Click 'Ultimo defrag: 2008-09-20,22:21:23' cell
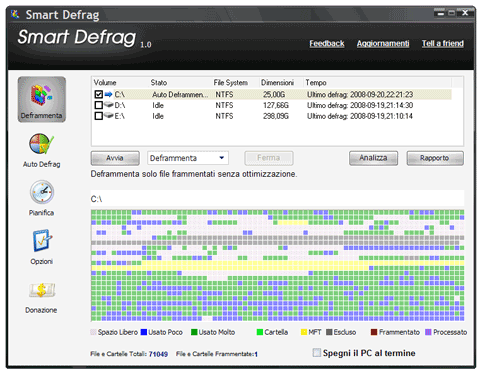480x375 pixels. (x=360, y=95)
